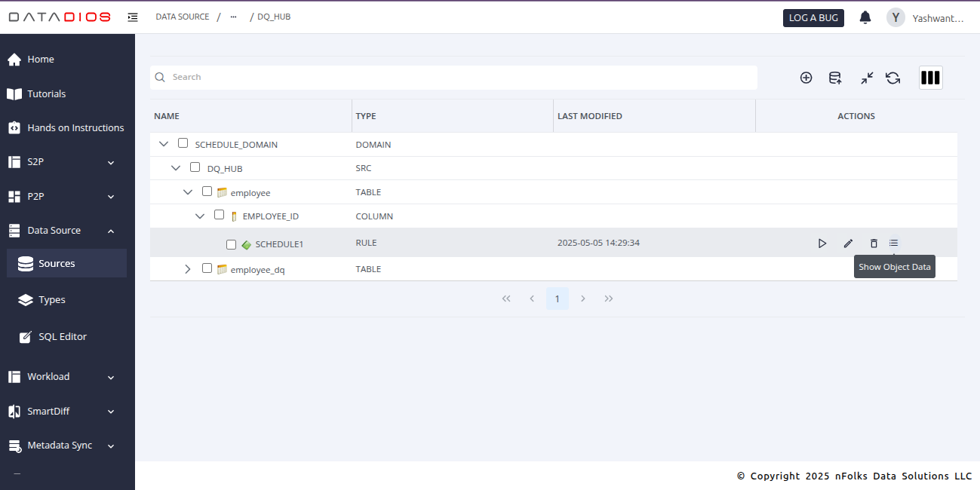
Task: Delete SCHEDULE1 rule with trash icon
Action: 874,243
